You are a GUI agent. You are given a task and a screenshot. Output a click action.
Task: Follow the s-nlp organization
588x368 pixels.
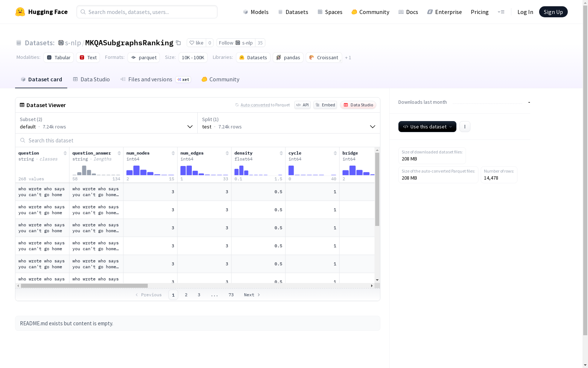click(236, 43)
